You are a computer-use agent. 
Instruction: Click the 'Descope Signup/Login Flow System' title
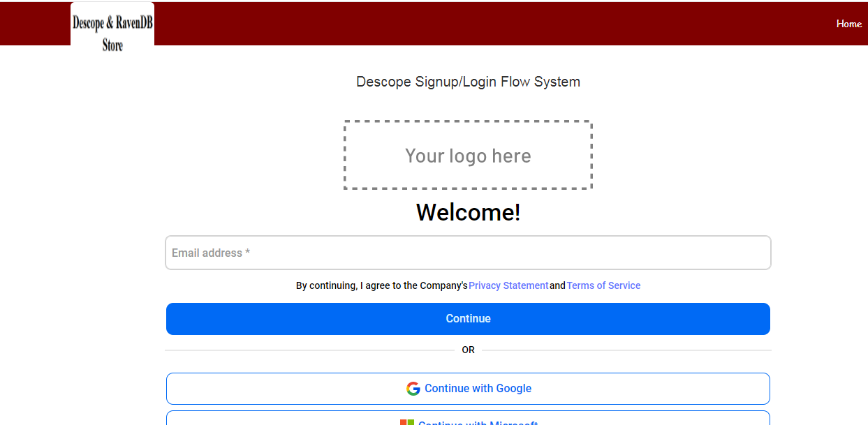click(468, 82)
